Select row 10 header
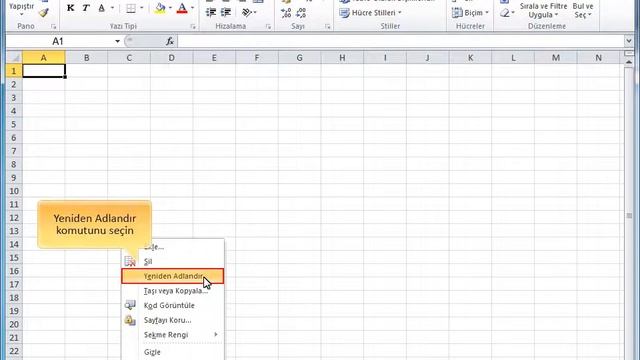 tap(14, 191)
